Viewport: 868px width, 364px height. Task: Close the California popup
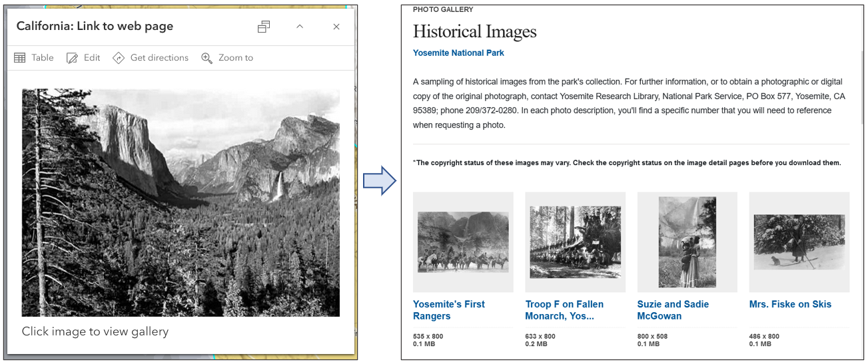coord(336,27)
